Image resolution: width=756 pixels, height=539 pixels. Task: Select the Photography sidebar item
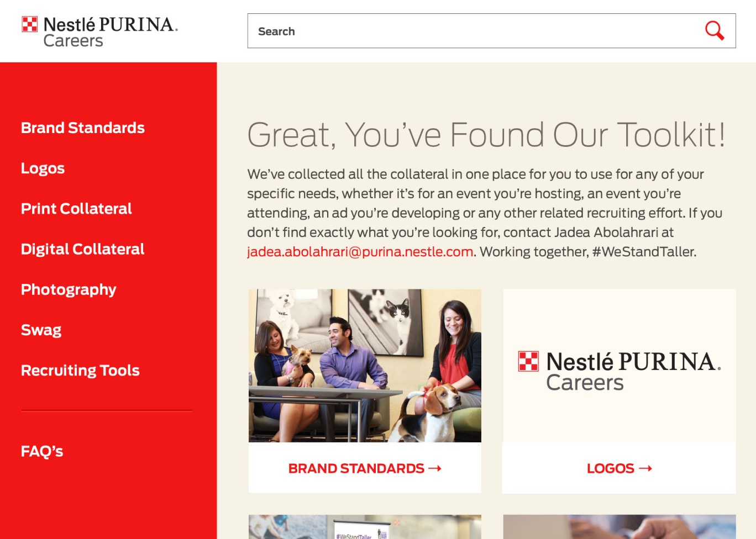click(x=69, y=289)
